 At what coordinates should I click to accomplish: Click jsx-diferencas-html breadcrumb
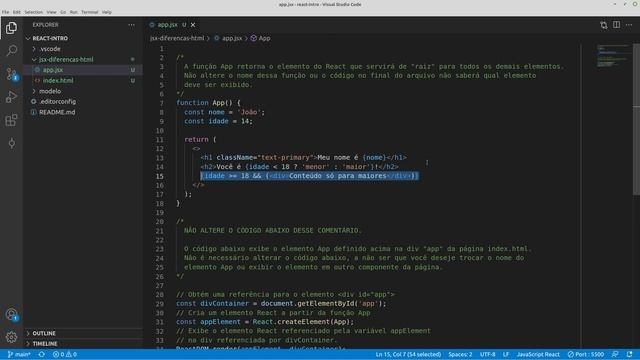(177, 38)
